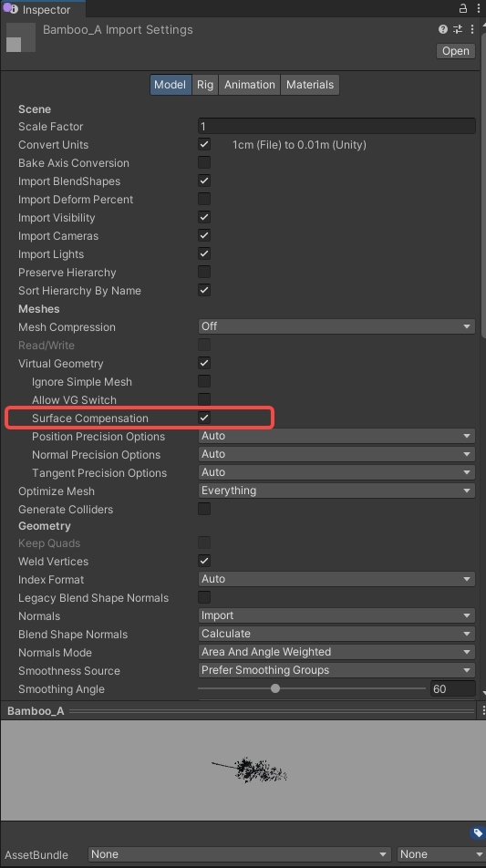Viewport: 486px width, 868px height.
Task: Enable Preserve Hierarchy checkbox
Action: point(204,273)
